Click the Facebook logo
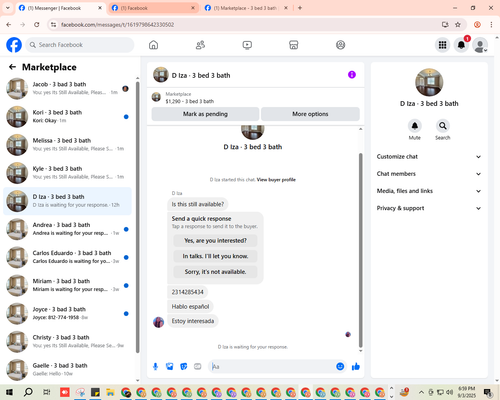 [x=14, y=45]
